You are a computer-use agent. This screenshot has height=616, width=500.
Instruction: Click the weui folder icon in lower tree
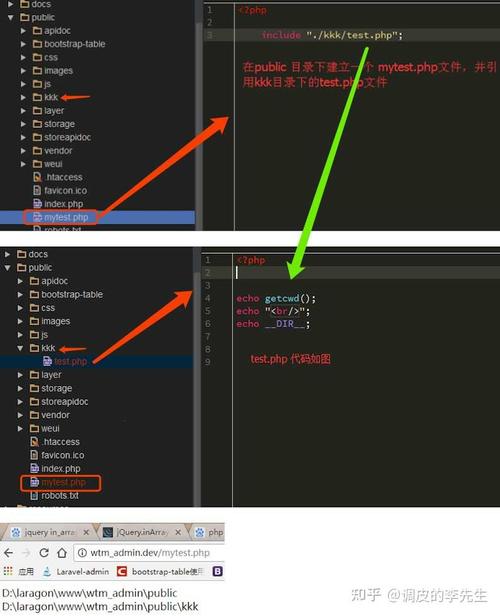coord(35,428)
